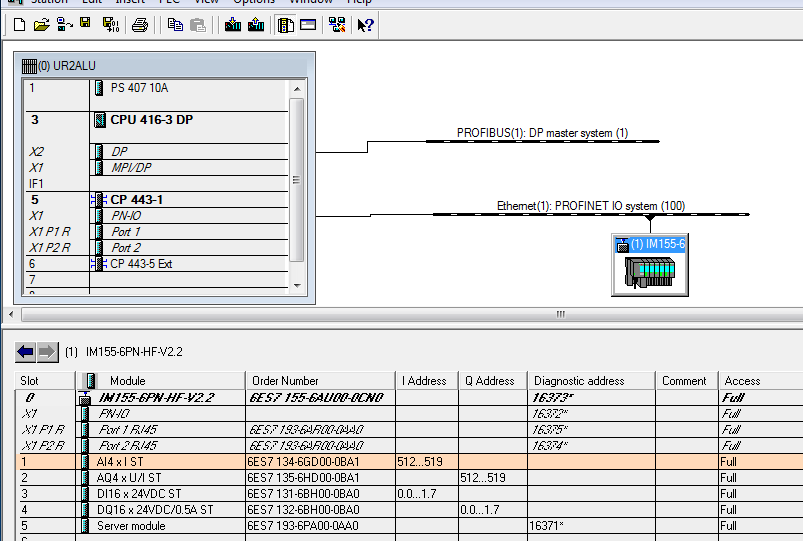Click the Save floppy disk icon
Viewport: 803px width, 541px height.
click(x=85, y=24)
